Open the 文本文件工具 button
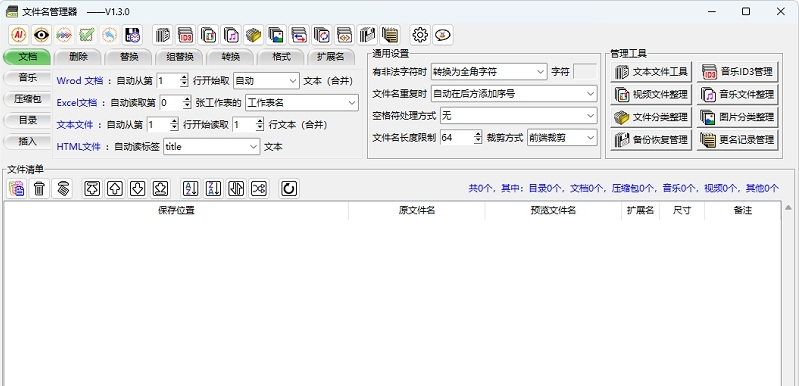The width and height of the screenshot is (799, 386). pos(651,72)
